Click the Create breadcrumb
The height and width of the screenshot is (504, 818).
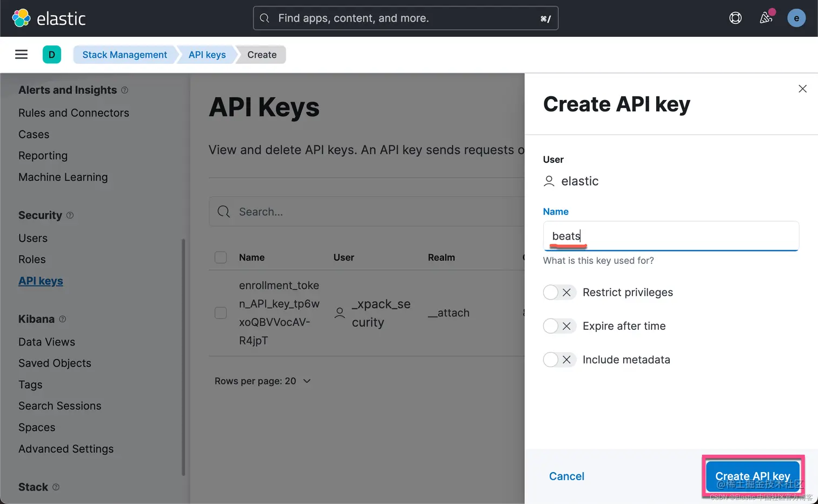tap(262, 55)
